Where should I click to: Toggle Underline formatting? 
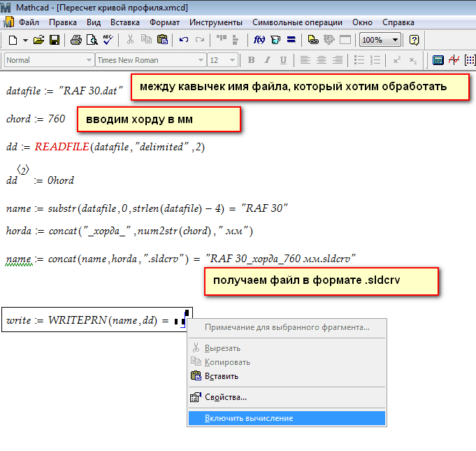coord(283,60)
